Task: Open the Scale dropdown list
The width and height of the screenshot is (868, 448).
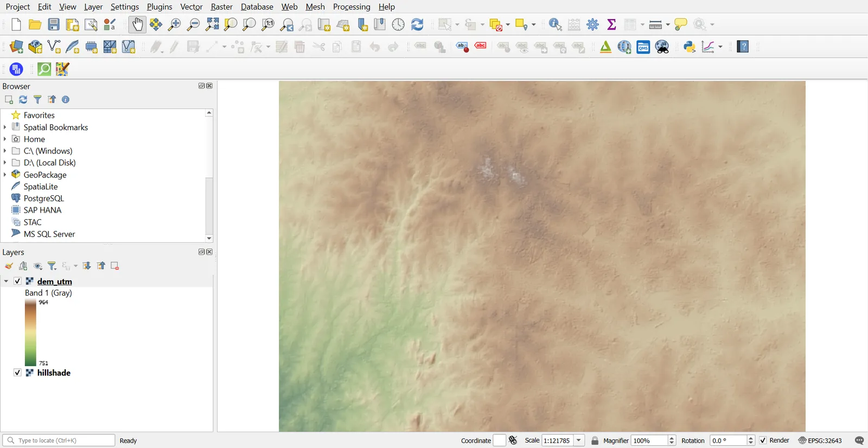Action: click(579, 440)
